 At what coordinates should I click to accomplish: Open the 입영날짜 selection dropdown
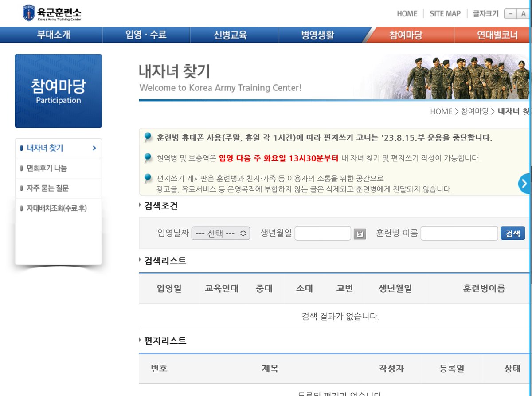(x=220, y=233)
